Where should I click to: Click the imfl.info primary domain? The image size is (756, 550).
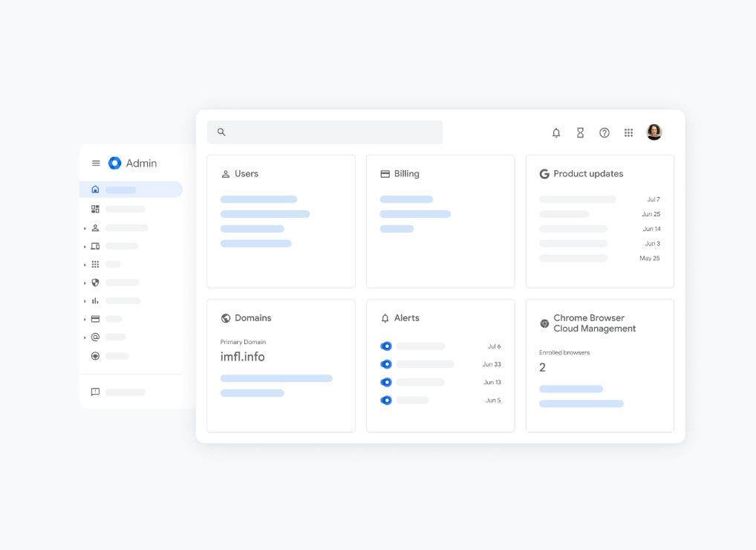(x=243, y=357)
